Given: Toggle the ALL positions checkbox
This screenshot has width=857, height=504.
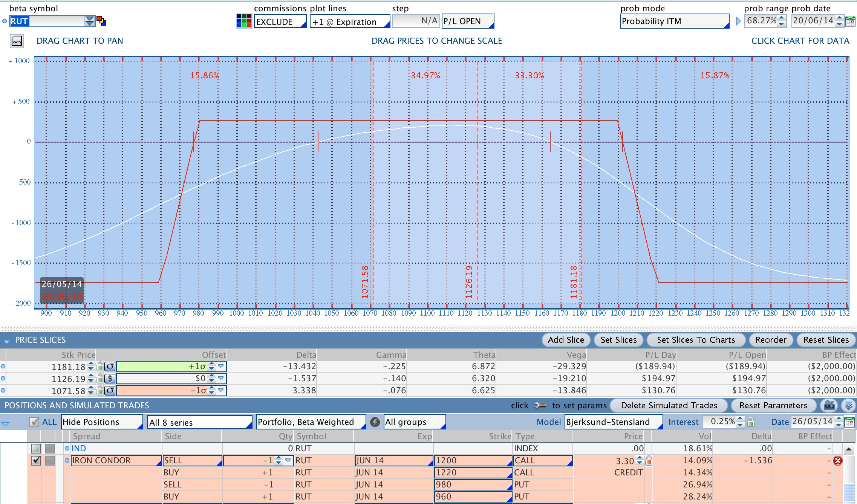Looking at the screenshot, I should pos(34,422).
